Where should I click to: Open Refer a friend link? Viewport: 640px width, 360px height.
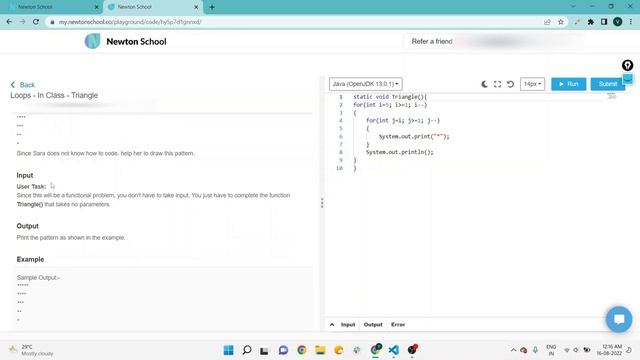pyautogui.click(x=432, y=41)
